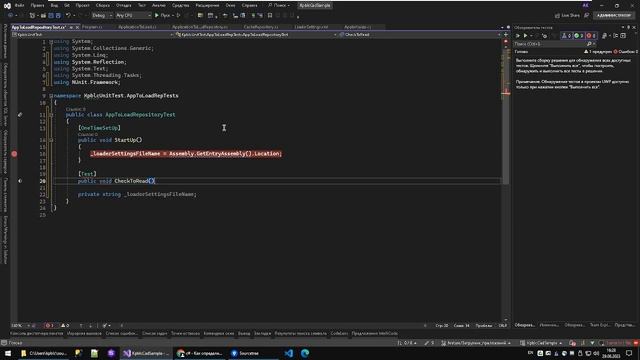The image size is (640, 360).
Task: Open the Расширения menu
Action: (207, 6)
